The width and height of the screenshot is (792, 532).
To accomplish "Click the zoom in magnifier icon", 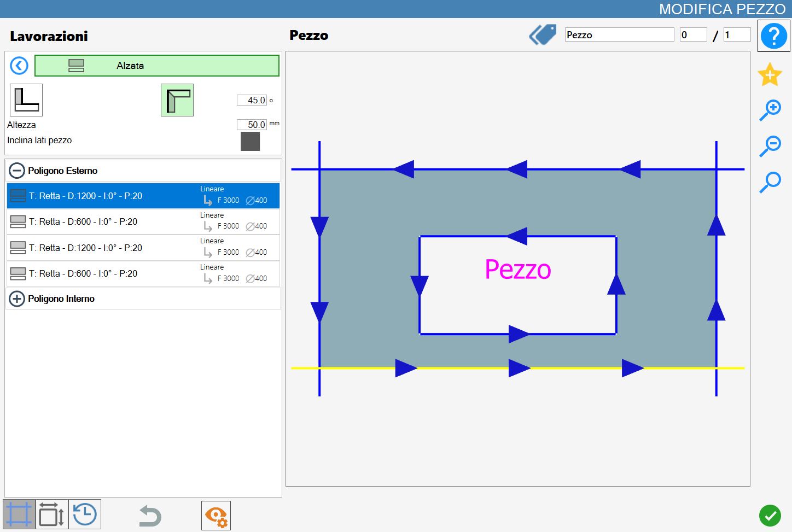I will (x=770, y=110).
